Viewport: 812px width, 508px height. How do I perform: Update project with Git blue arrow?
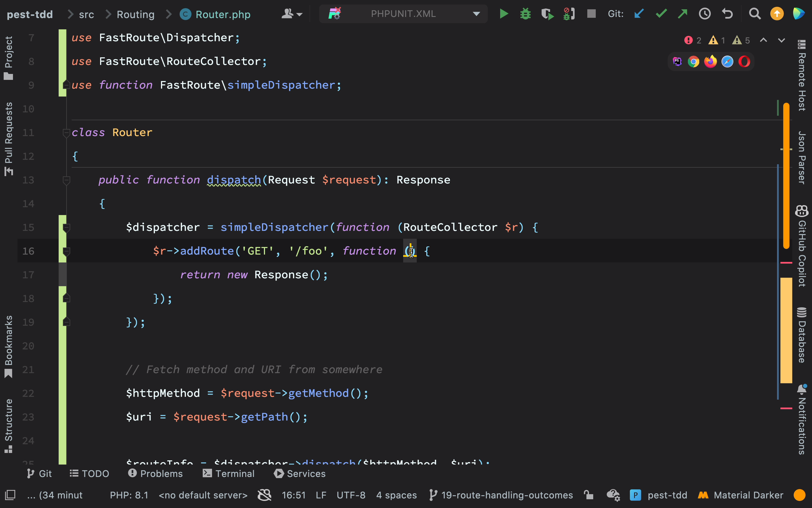pos(639,14)
